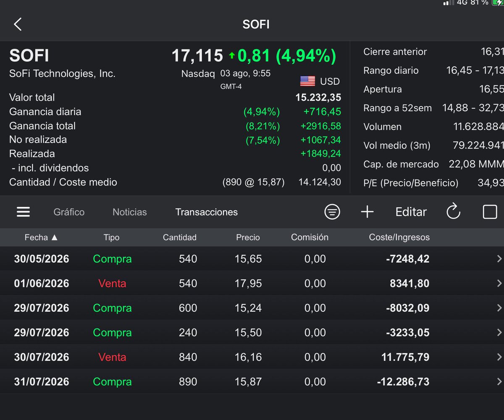Tap the P/E (Precio/Beneficio) label
504x420 pixels.
click(x=411, y=183)
